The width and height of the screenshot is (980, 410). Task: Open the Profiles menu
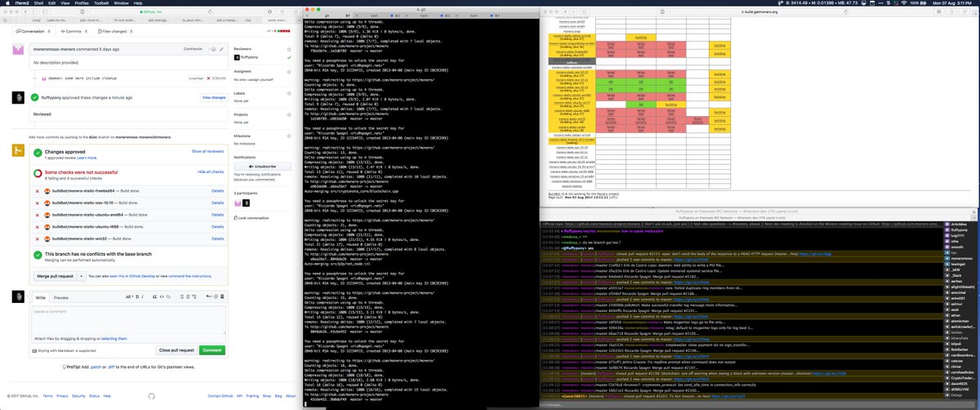82,3
